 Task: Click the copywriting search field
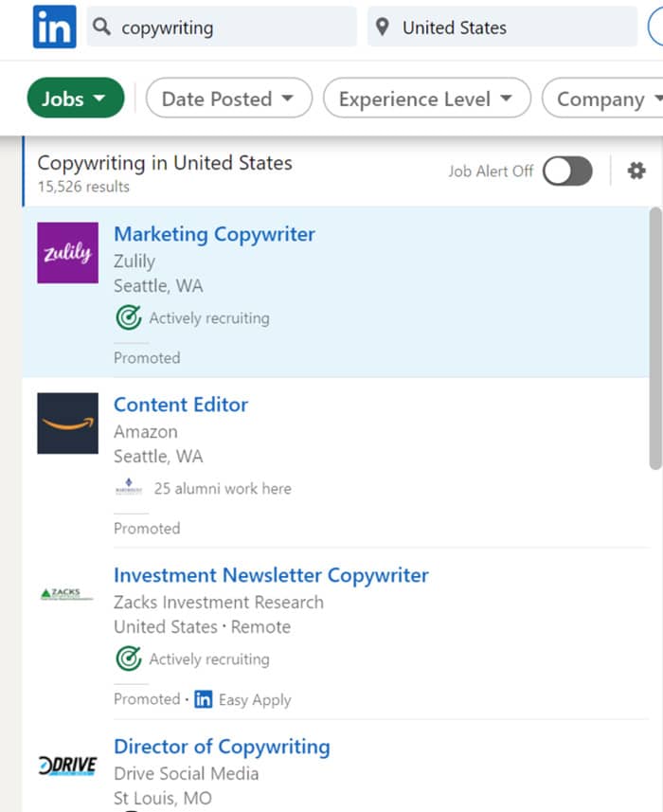222,27
